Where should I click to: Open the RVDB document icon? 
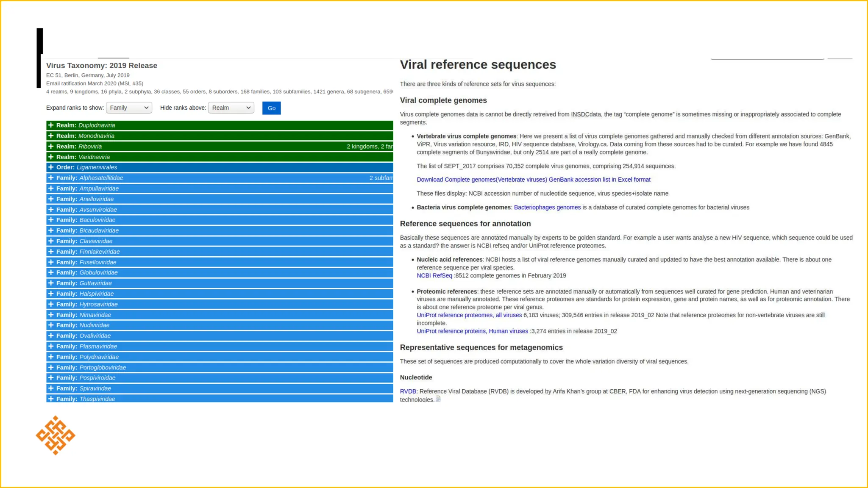(x=438, y=399)
